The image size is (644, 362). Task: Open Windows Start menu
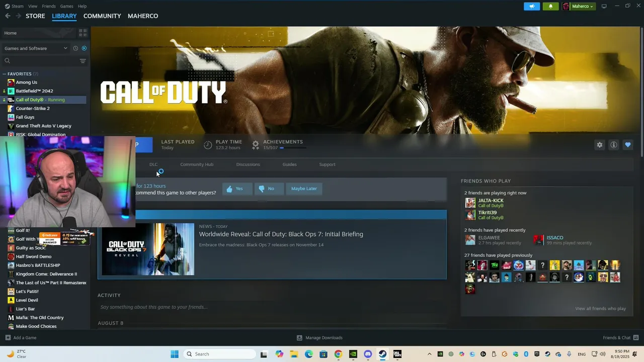pyautogui.click(x=175, y=354)
